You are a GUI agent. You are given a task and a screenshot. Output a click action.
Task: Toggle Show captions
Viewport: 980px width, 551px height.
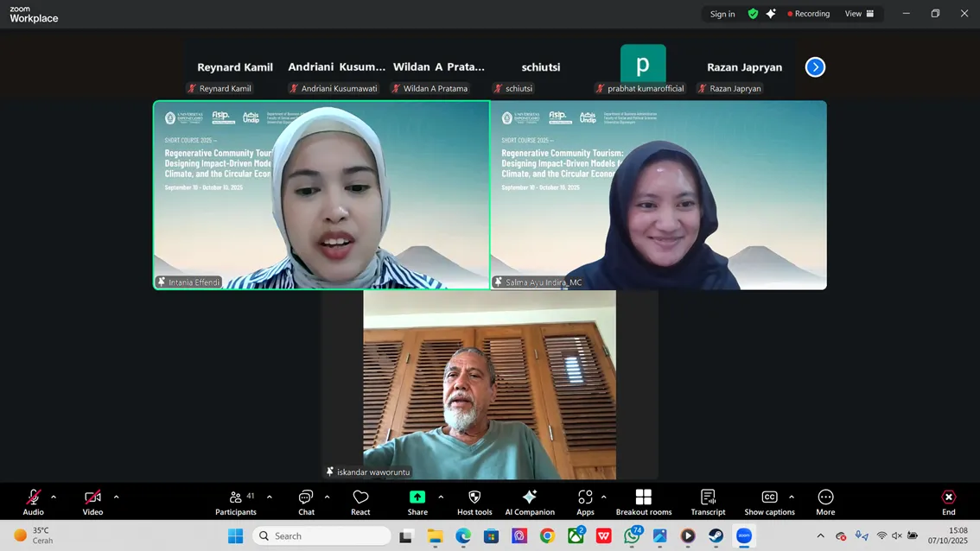pos(769,502)
